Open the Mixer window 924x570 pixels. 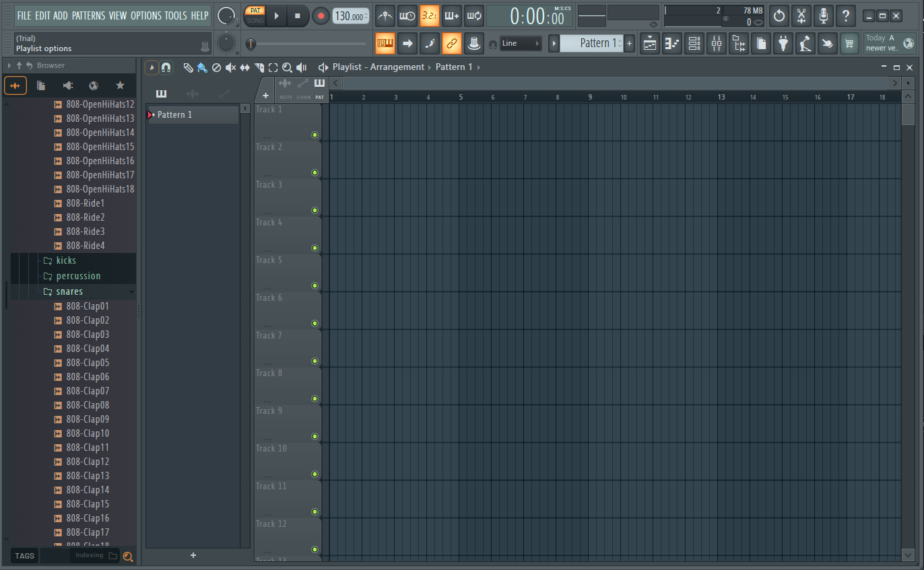pyautogui.click(x=717, y=44)
